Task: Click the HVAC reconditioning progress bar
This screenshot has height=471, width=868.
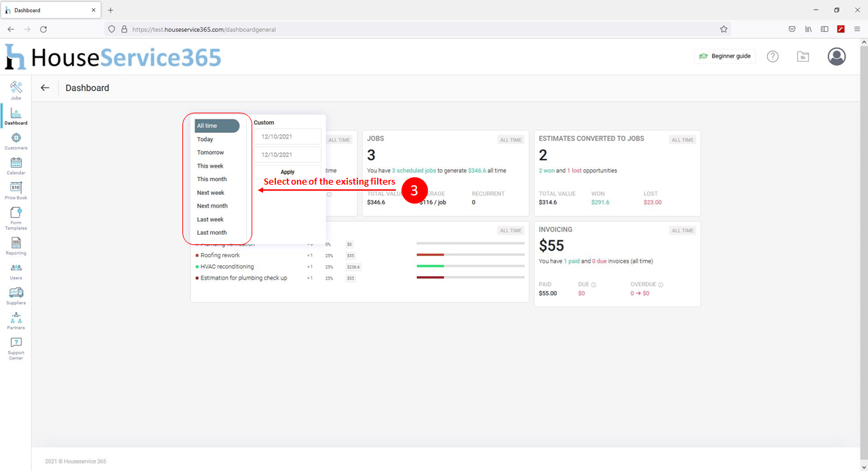Action: click(x=471, y=267)
